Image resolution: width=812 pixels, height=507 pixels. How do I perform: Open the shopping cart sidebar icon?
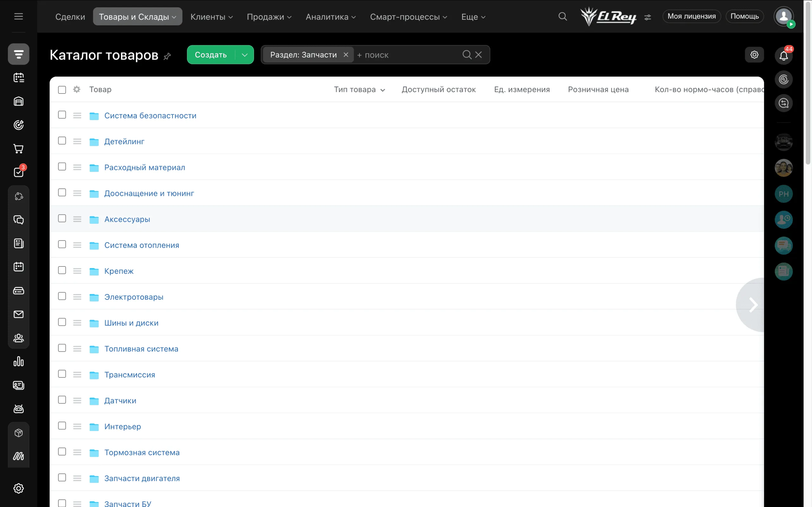(x=19, y=149)
